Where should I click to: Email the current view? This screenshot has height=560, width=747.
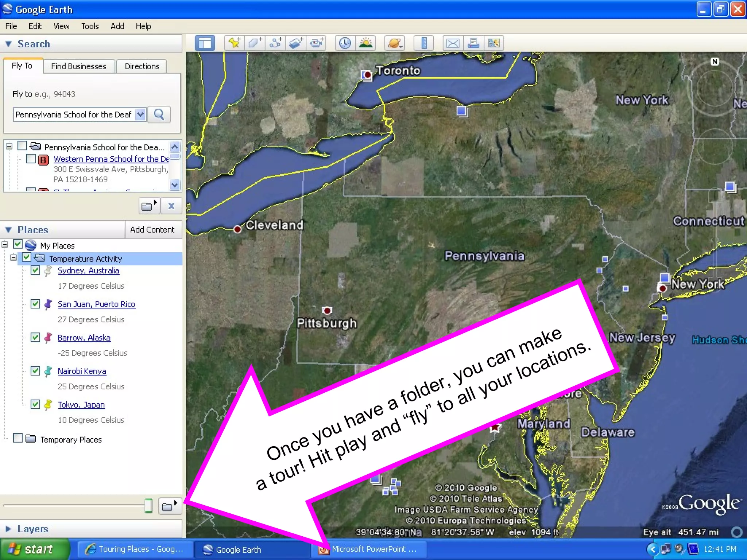[453, 43]
